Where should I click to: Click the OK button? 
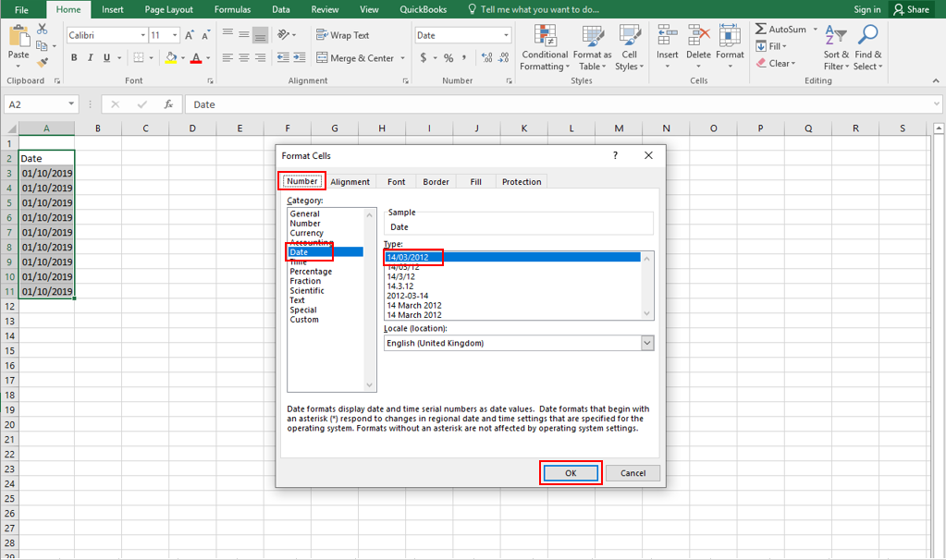pos(571,472)
